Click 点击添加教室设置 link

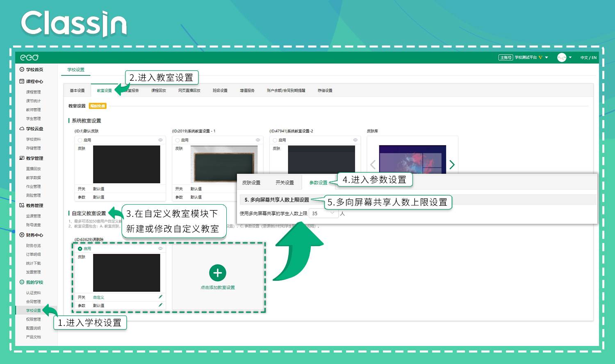pos(218,287)
